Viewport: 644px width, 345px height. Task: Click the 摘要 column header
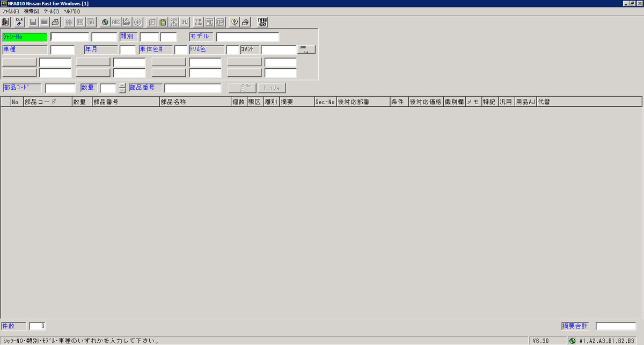[x=297, y=102]
